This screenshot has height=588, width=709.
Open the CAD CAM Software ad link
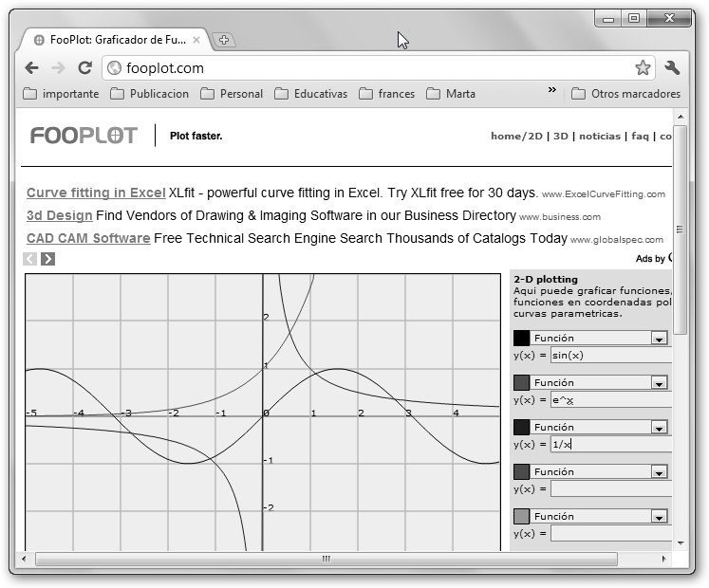click(88, 238)
